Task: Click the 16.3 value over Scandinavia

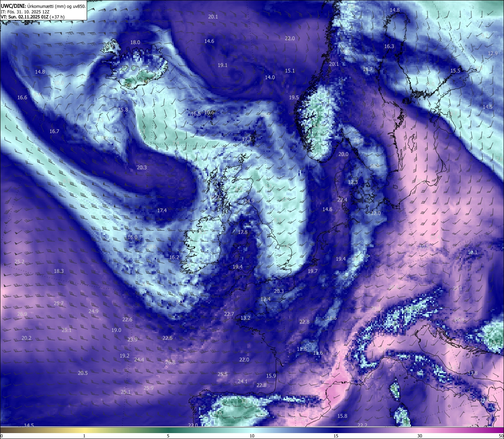Action: coord(389,46)
